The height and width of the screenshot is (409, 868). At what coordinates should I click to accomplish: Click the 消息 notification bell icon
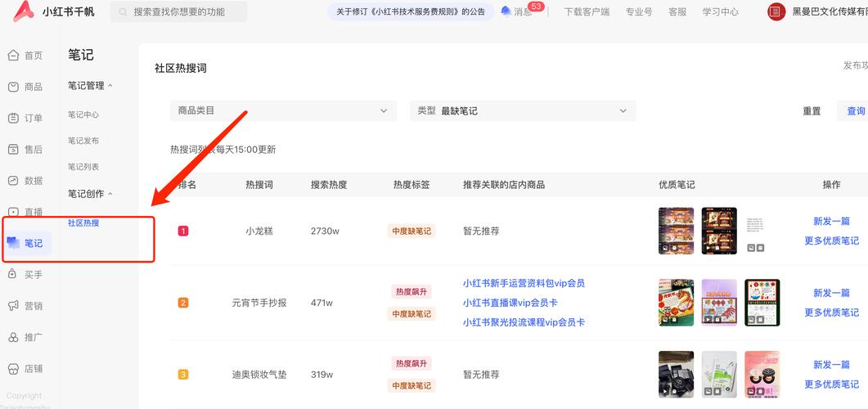tap(506, 11)
